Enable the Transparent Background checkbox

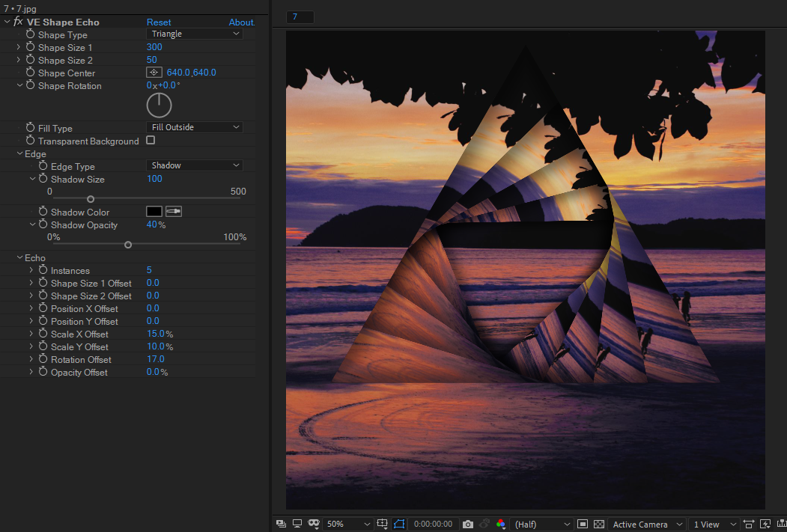[151, 140]
